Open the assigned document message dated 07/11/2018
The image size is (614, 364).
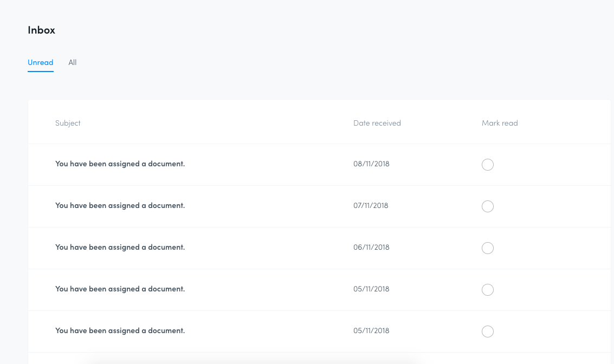[x=120, y=205]
